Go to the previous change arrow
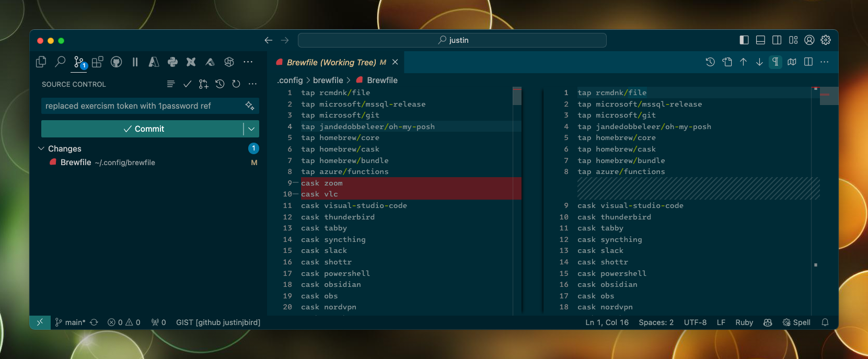 coord(743,62)
